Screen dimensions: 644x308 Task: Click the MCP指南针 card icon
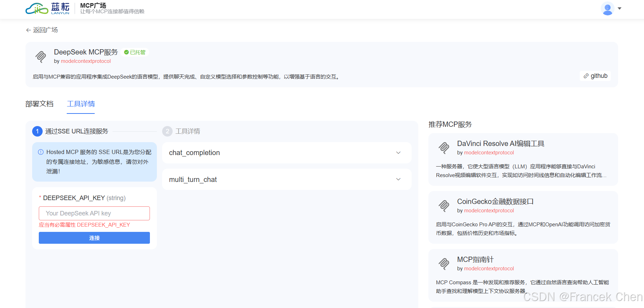(x=444, y=264)
